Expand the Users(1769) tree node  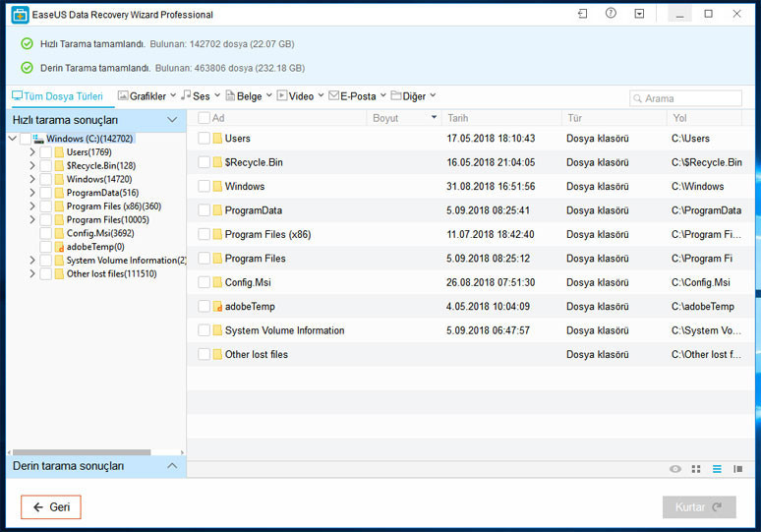[x=32, y=152]
